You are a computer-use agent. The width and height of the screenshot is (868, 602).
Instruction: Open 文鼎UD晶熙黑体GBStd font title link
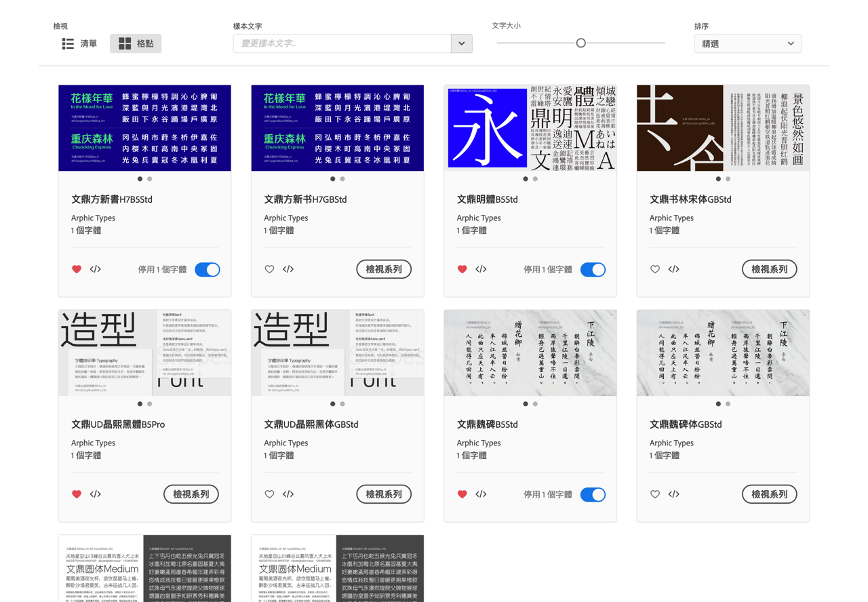coord(311,424)
